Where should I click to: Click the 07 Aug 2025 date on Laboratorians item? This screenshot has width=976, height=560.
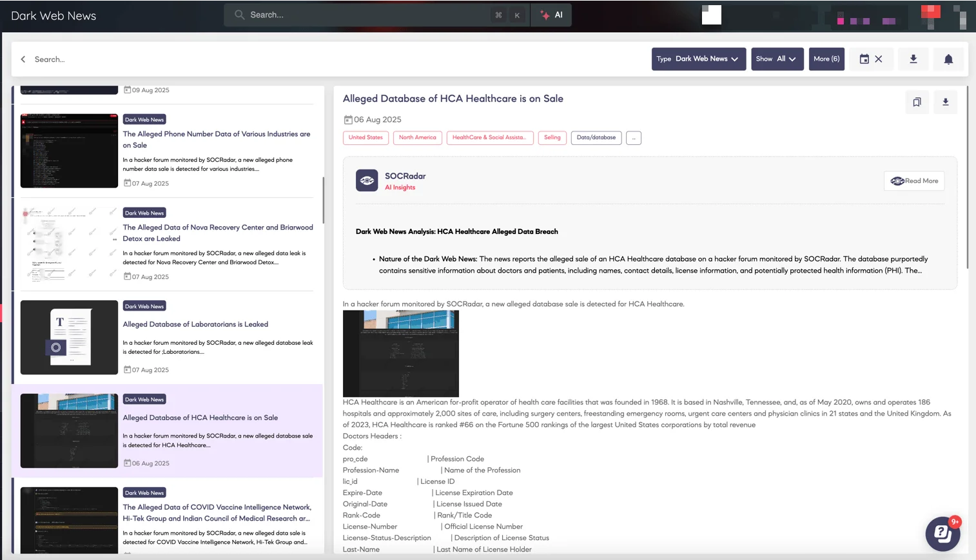pyautogui.click(x=150, y=370)
